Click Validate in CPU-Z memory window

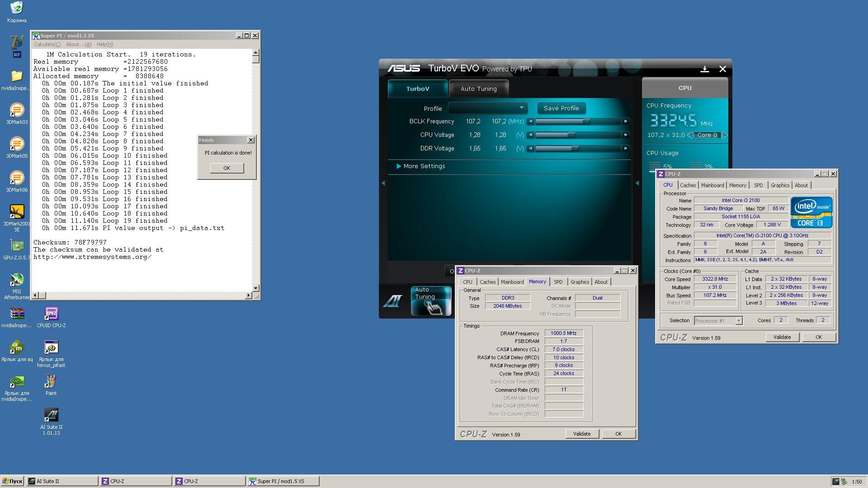click(582, 434)
